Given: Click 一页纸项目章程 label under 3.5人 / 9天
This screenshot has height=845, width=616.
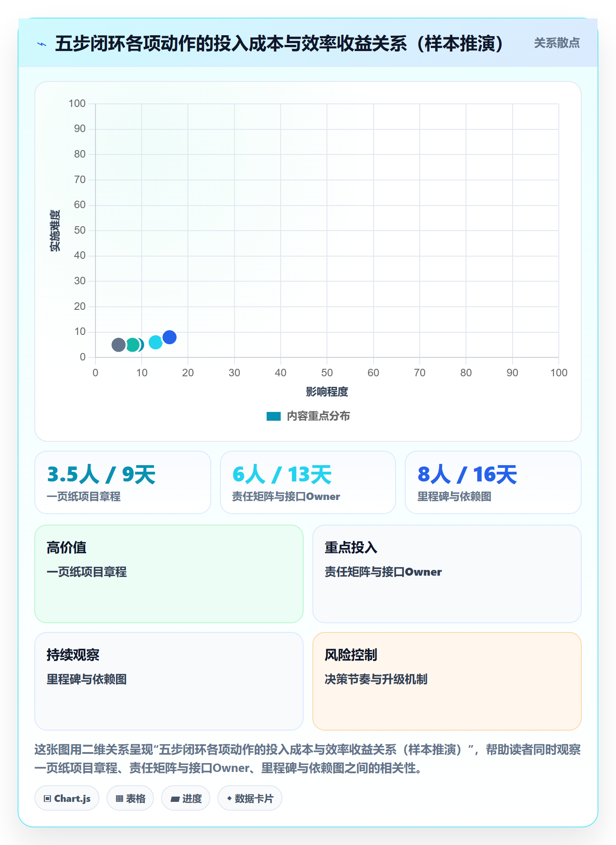Looking at the screenshot, I should pyautogui.click(x=84, y=496).
